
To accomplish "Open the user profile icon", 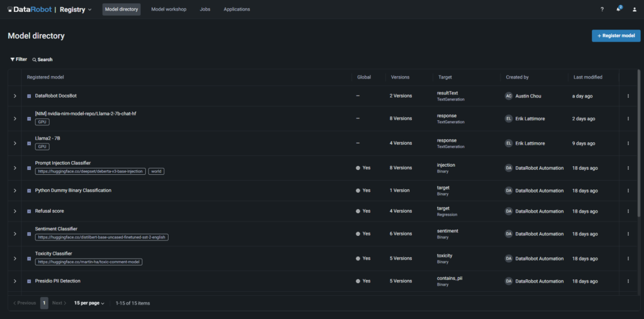I will pyautogui.click(x=635, y=9).
